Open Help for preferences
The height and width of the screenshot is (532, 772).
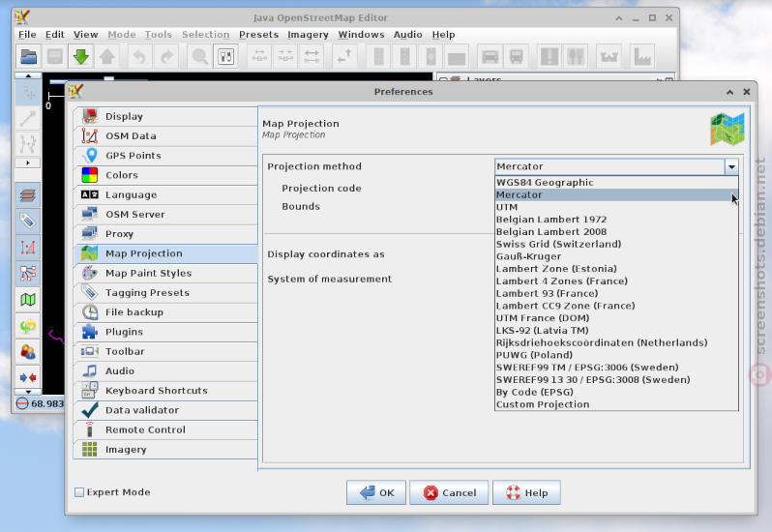(x=526, y=492)
